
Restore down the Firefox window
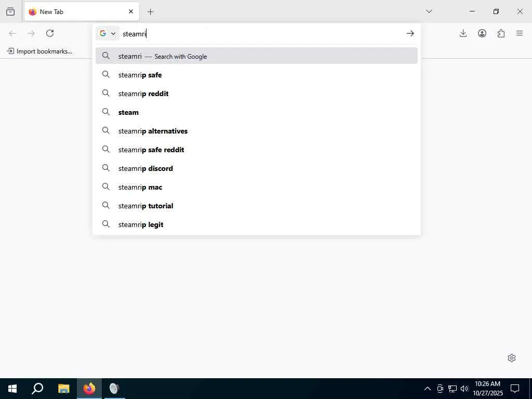point(496,11)
